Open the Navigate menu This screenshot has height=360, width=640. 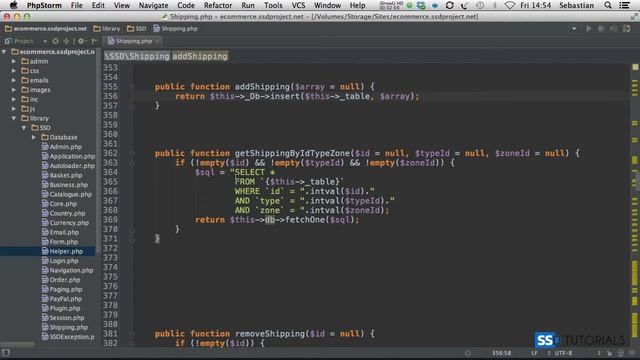[x=153, y=5]
